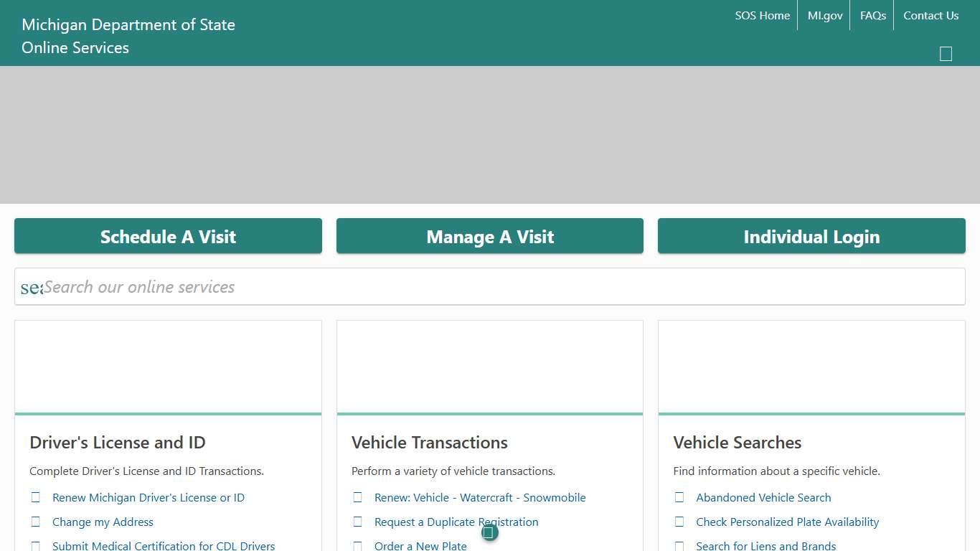This screenshot has width=980, height=551.
Task: Click the icon beside Renew Michigan Driver's License
Action: point(36,497)
